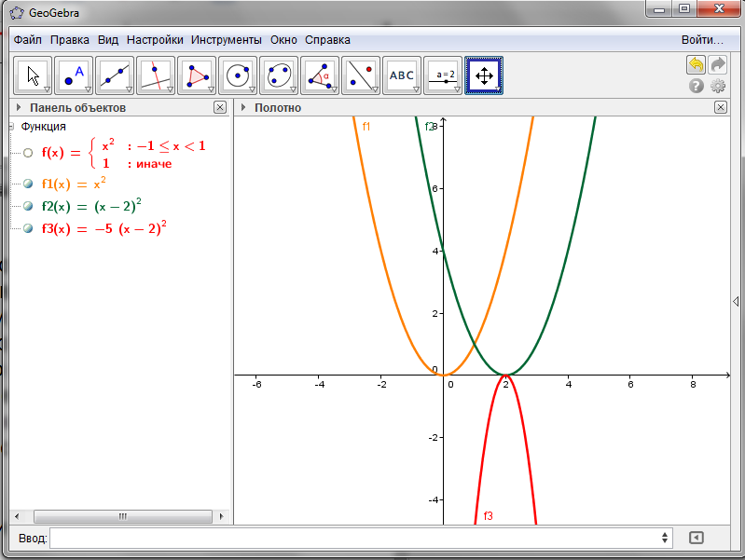
Task: Open the Инструменты menu
Action: coord(227,40)
